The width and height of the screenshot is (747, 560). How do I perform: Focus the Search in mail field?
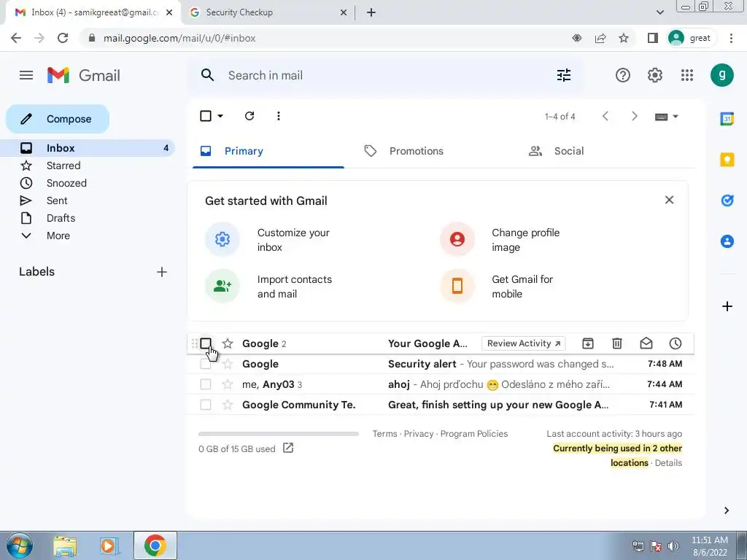[386, 75]
